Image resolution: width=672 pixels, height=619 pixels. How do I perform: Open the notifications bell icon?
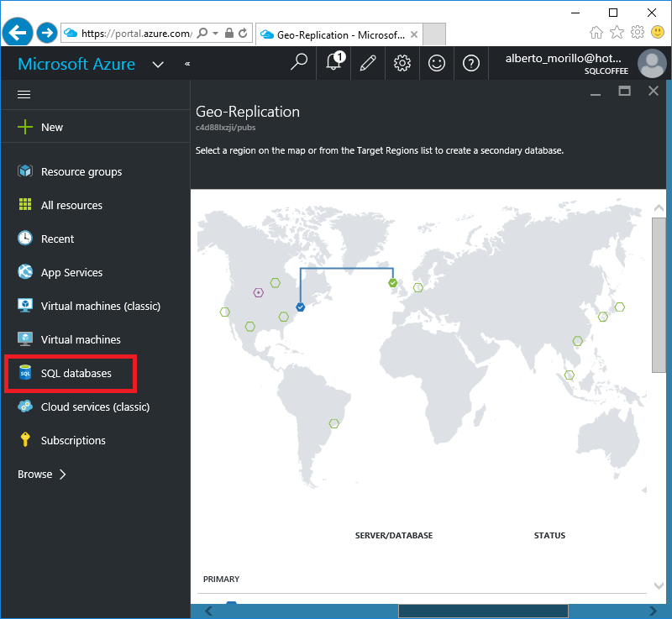333,63
